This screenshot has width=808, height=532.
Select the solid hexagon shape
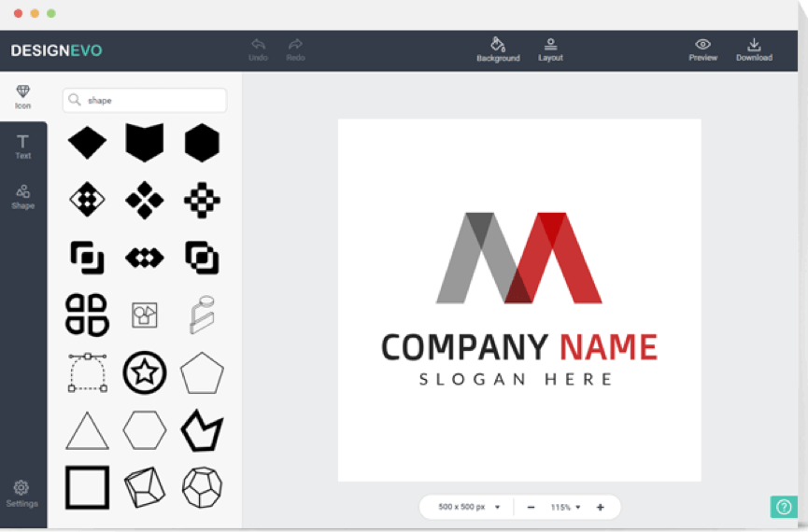[x=202, y=143]
